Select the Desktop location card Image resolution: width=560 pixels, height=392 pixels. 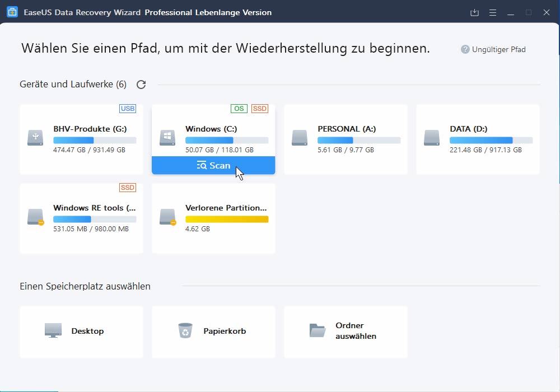[x=81, y=332]
